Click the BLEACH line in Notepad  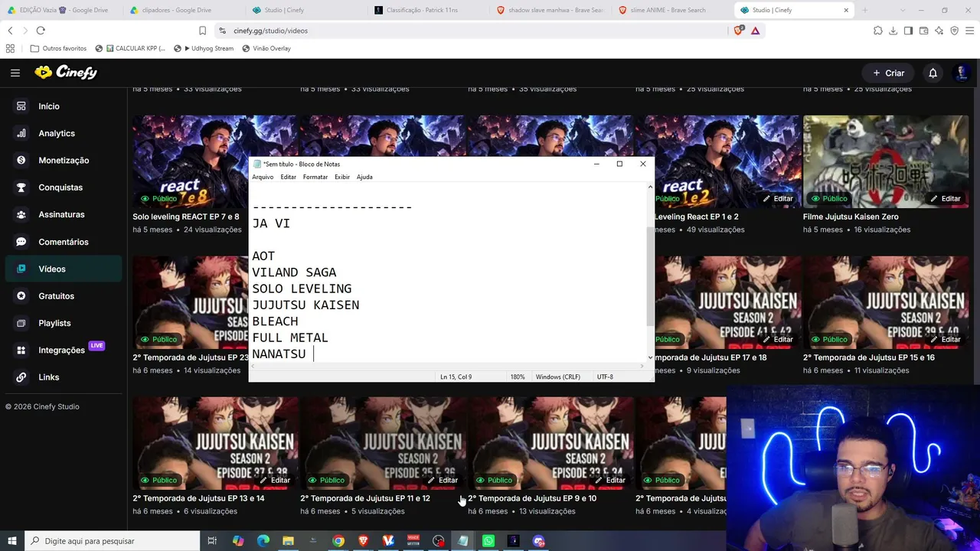tap(275, 321)
